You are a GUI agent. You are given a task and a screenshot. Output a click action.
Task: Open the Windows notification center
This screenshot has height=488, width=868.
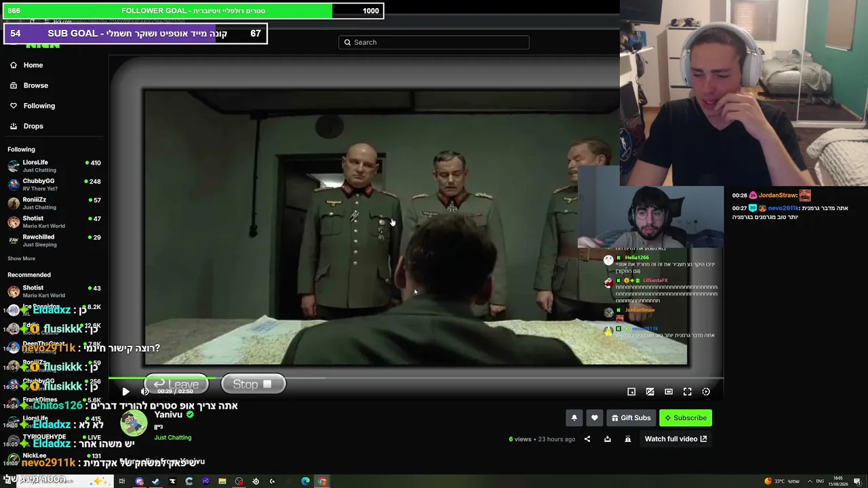[859, 481]
